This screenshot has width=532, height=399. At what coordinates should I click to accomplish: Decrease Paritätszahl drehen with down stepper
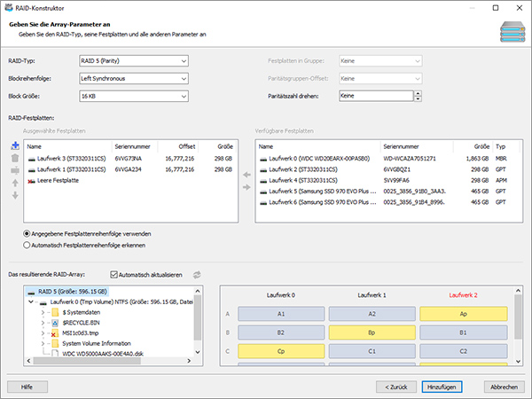pyautogui.click(x=418, y=98)
